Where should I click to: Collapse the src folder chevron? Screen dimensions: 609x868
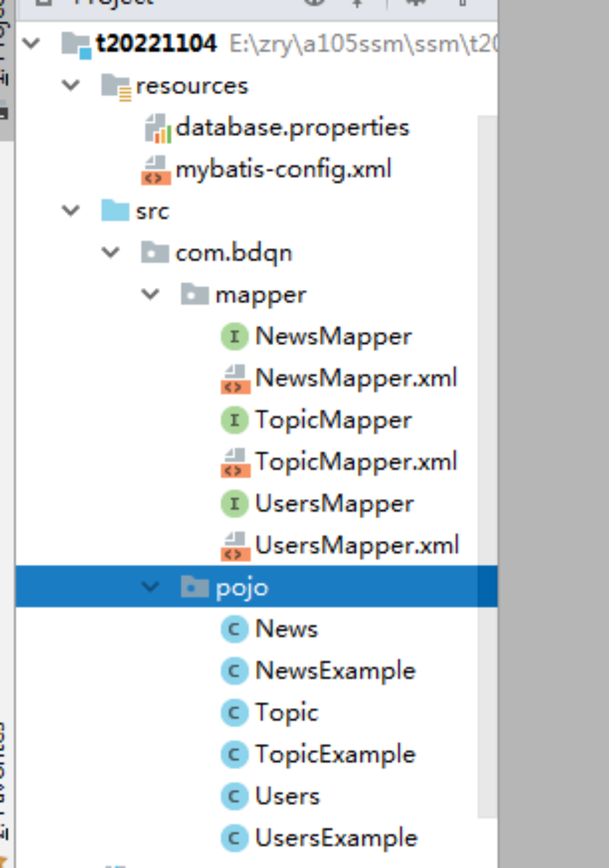pos(71,210)
